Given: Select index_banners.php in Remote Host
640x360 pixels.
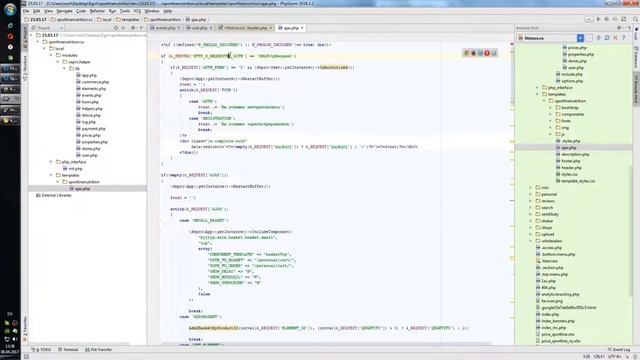Looking at the screenshot, I should (x=555, y=321).
